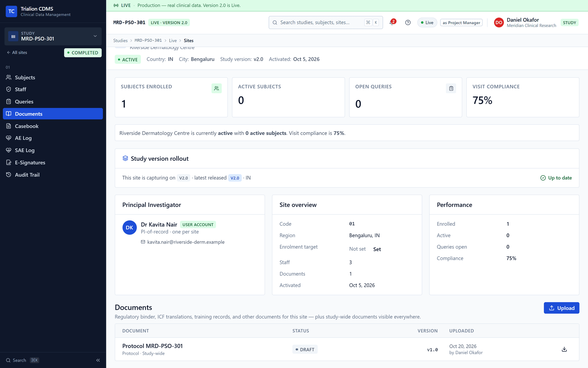Open the SAE Log page
588x368 pixels.
tap(53, 150)
